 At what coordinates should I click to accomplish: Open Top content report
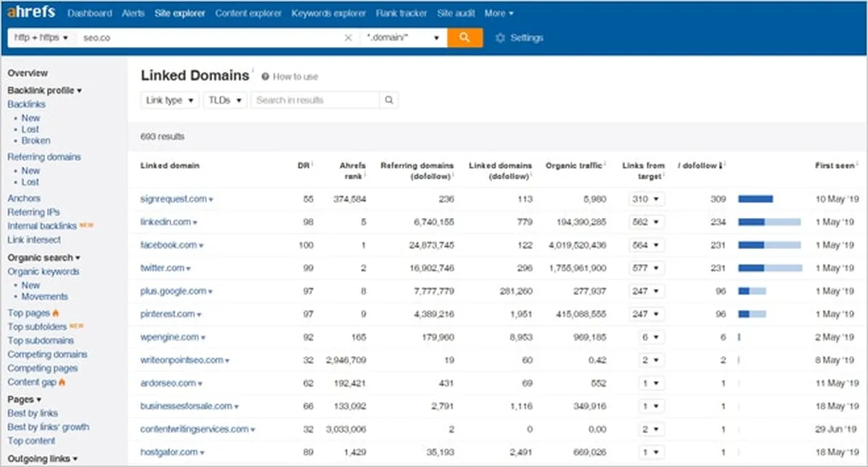point(31,441)
